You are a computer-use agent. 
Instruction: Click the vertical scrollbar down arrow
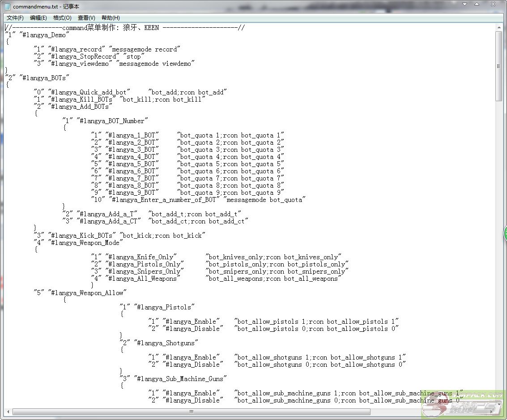[x=498, y=403]
